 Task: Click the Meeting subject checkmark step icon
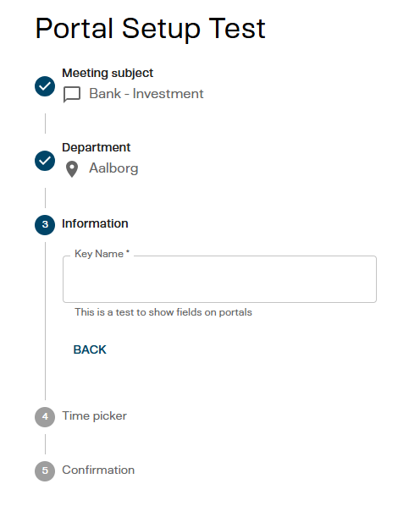click(x=45, y=86)
